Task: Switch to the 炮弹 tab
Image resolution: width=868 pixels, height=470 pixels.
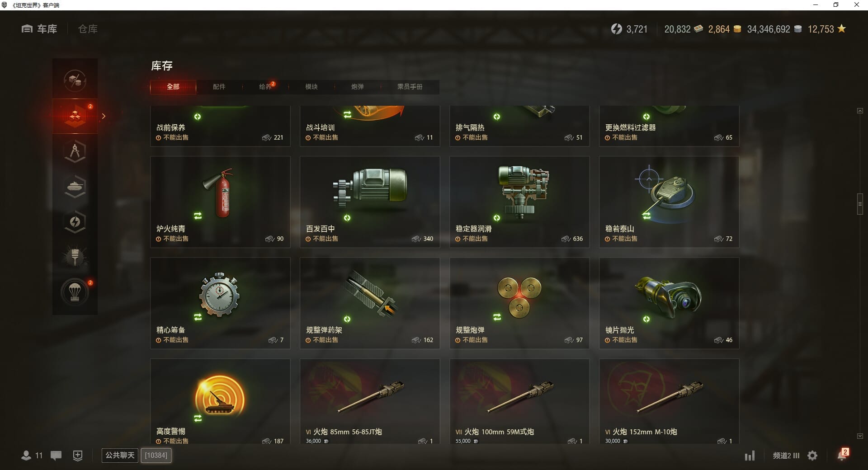Action: (358, 87)
